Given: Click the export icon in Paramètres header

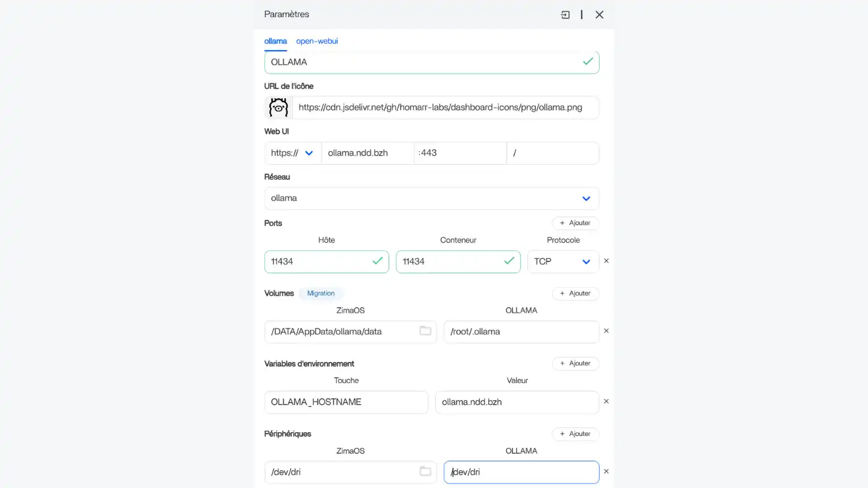Looking at the screenshot, I should pyautogui.click(x=566, y=15).
